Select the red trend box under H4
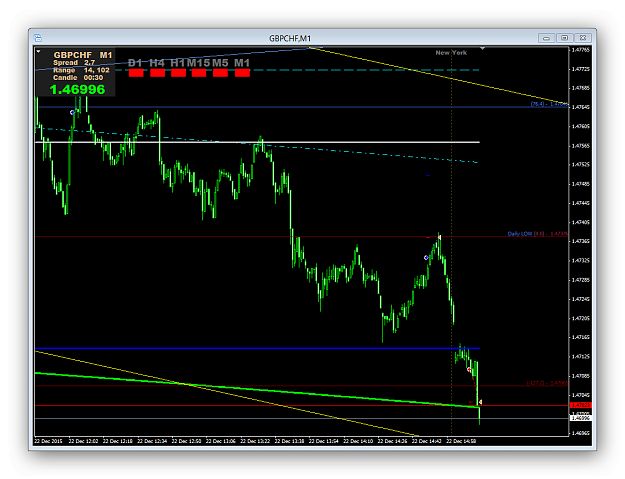This screenshot has width=625, height=479. (157, 73)
